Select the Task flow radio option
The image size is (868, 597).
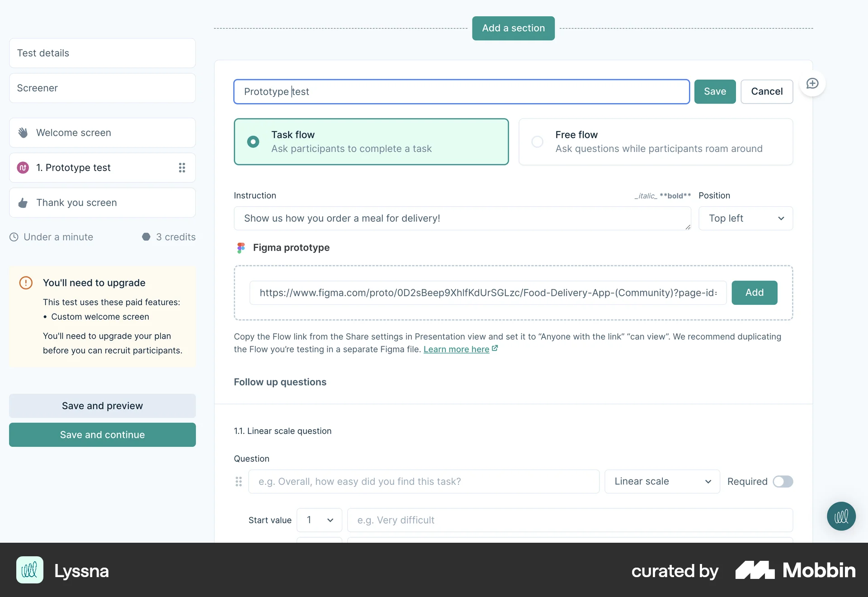253,142
